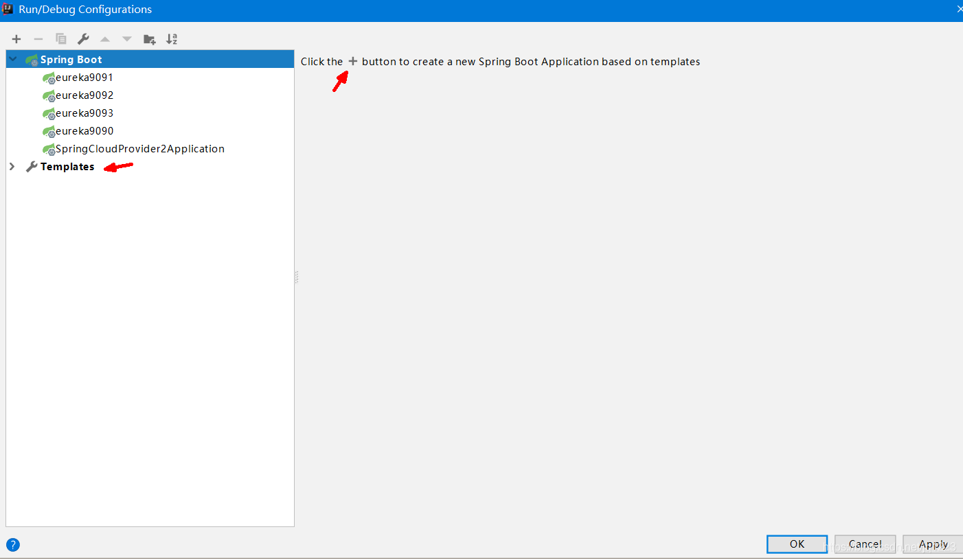Click SpringCloudProvider2Application's Spring Boot icon

[49, 150]
